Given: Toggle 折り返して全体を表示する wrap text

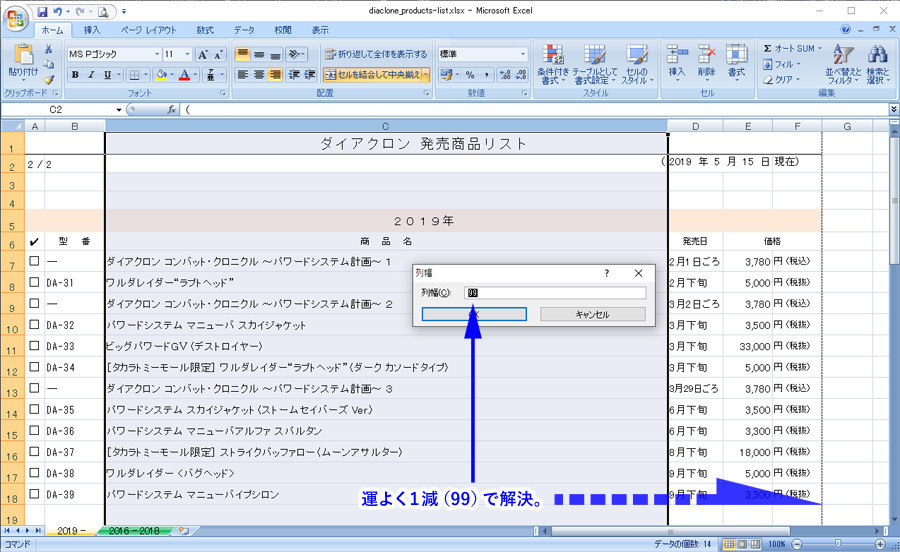Looking at the screenshot, I should (376, 54).
